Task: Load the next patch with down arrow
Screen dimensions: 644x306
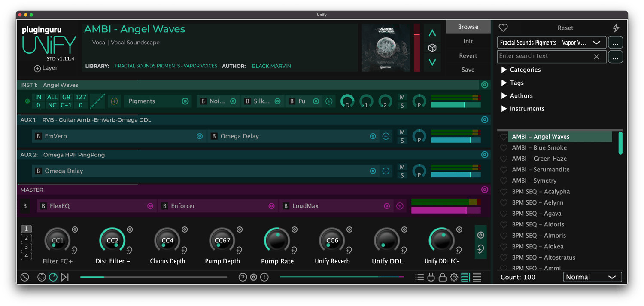Action: pyautogui.click(x=432, y=62)
